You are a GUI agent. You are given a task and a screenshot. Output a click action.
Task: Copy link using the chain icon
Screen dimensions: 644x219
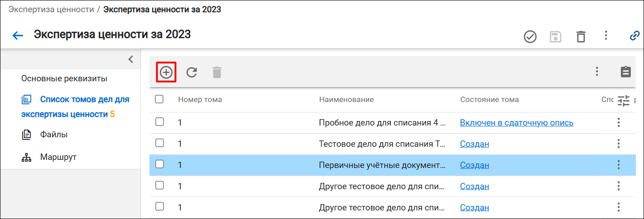(635, 36)
